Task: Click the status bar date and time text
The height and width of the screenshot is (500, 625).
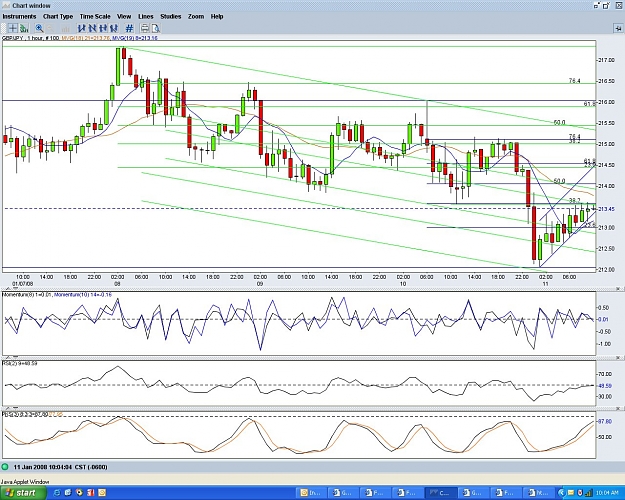Action: (x=61, y=467)
